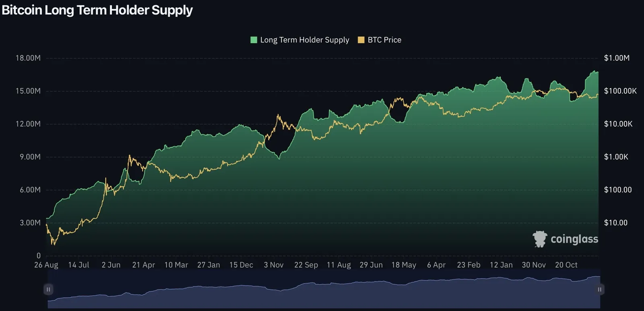Click the timeline range overview bar
Viewport: 644px width, 311px height.
[324, 289]
